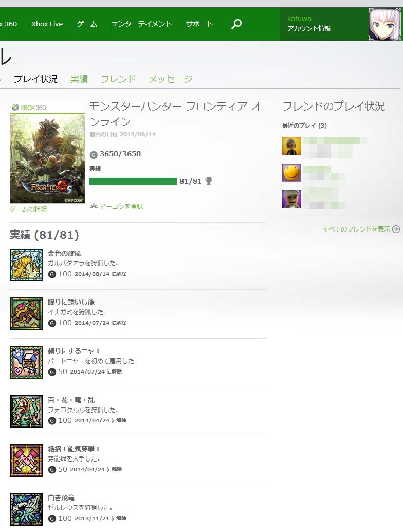
Task: Click the purple-background capped friend avatar
Action: click(x=291, y=199)
